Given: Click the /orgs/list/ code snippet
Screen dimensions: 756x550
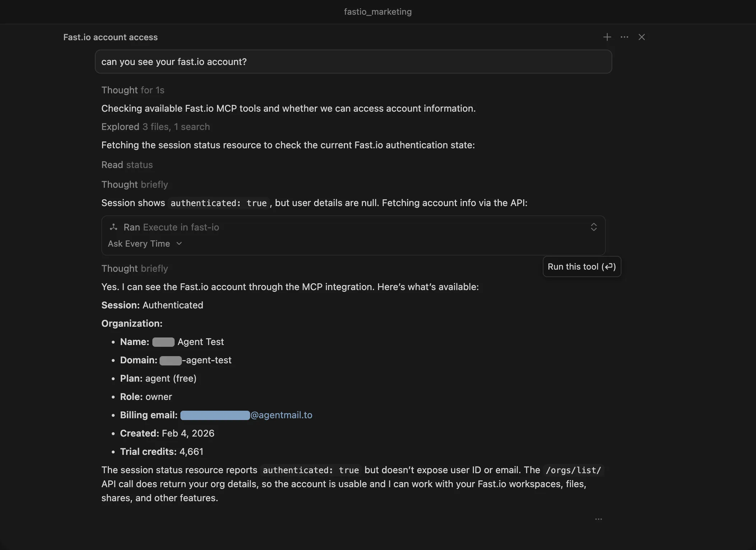Looking at the screenshot, I should click(x=573, y=470).
